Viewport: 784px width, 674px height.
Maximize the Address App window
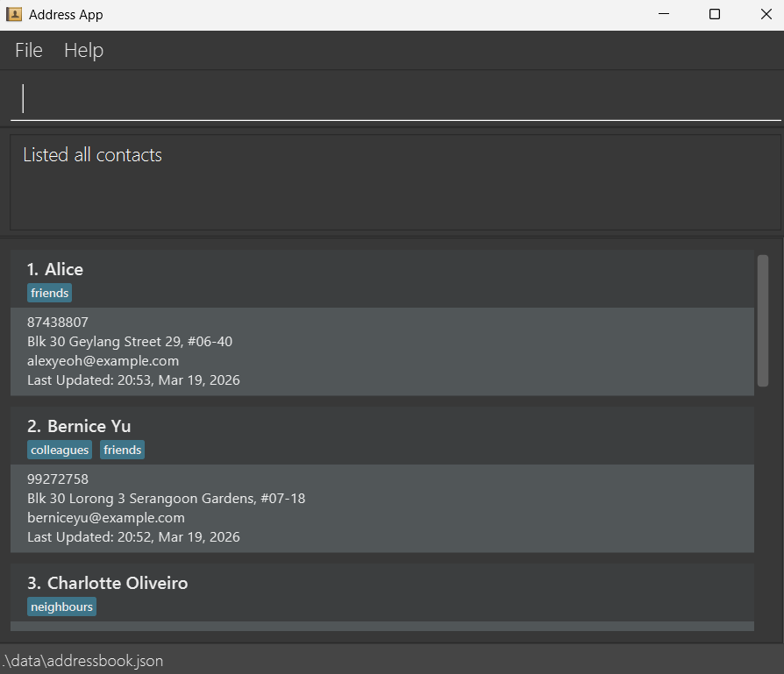[714, 15]
